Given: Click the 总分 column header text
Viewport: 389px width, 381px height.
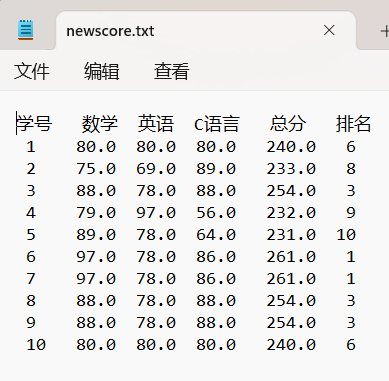Looking at the screenshot, I should click(x=288, y=124).
